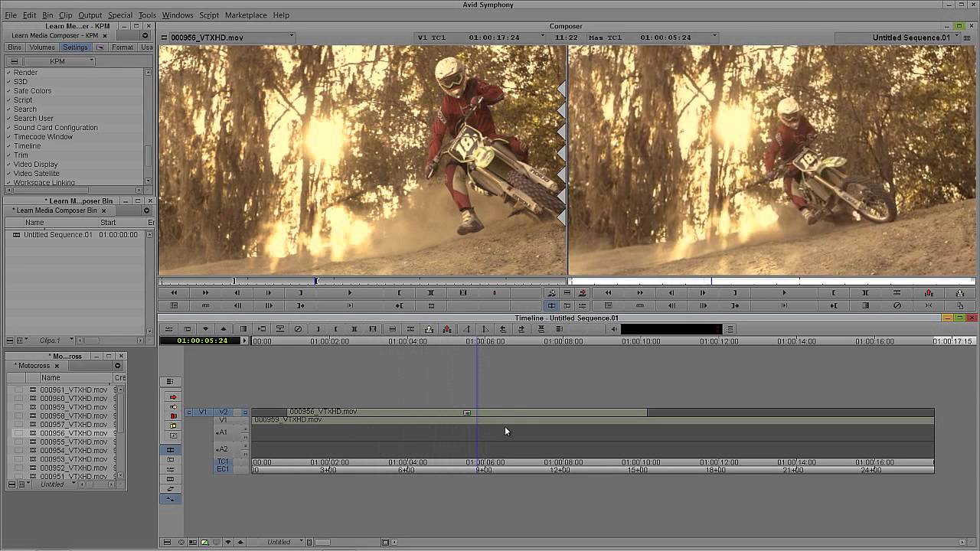Tick the box beside 000957_VTXHD.mov

pos(17,425)
